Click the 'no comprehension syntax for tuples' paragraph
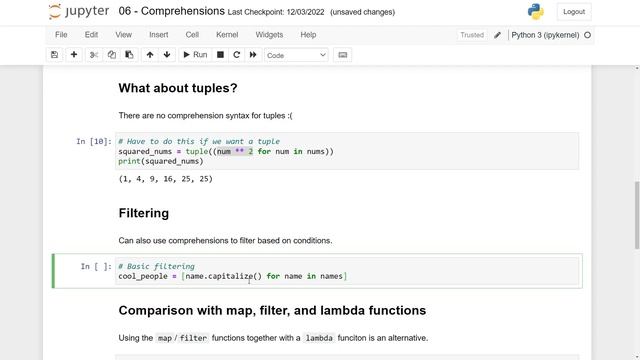Image resolution: width=640 pixels, height=360 pixels. (x=205, y=116)
